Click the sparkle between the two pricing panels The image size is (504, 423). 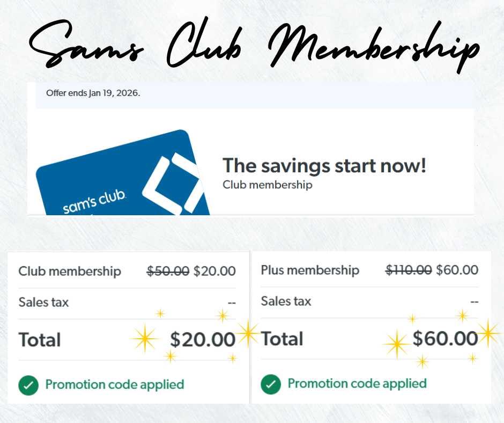tap(249, 333)
